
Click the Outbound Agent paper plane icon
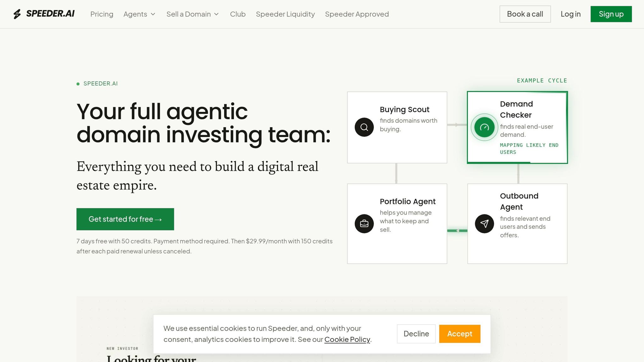[484, 223]
